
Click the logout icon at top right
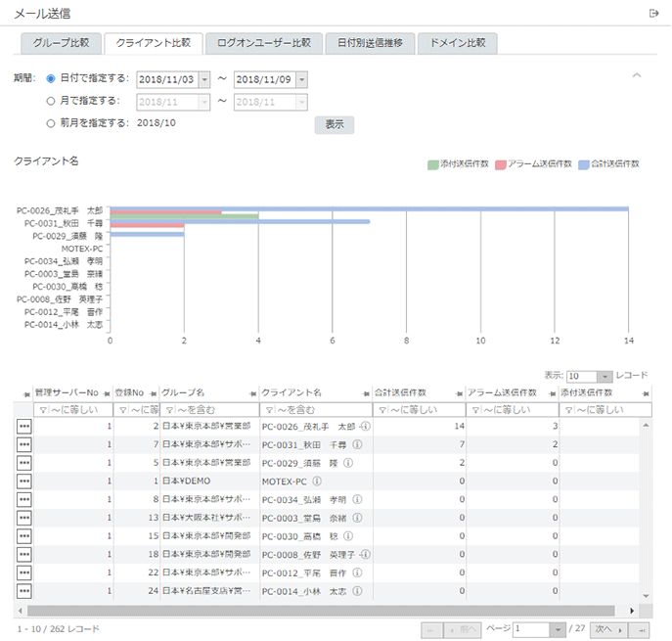(x=653, y=13)
